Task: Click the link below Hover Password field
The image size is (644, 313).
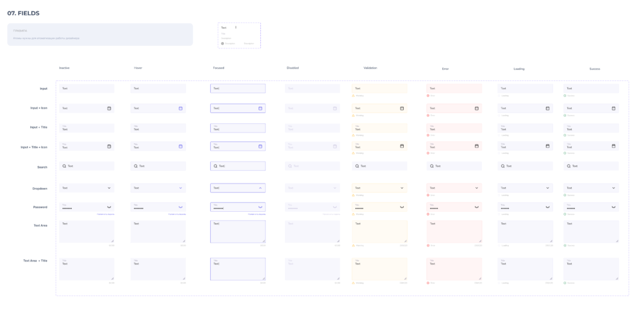Action: (177, 214)
